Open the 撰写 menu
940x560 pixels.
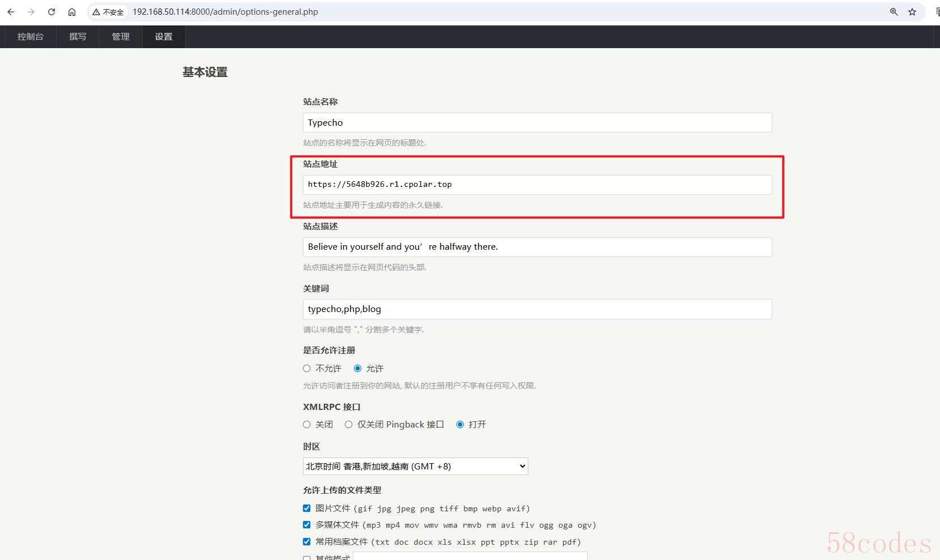pyautogui.click(x=78, y=37)
